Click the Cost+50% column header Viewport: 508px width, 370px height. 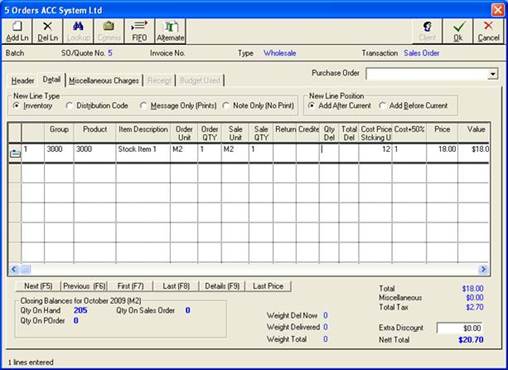tap(409, 133)
